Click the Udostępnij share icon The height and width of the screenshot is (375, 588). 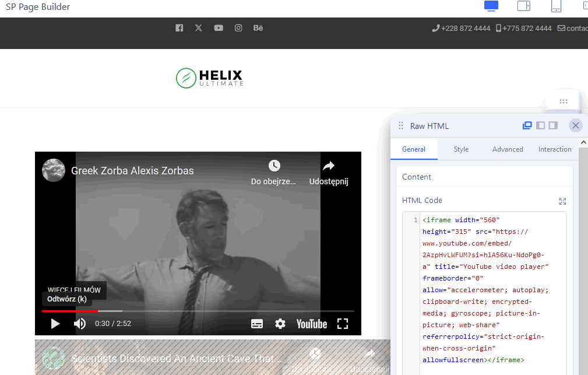coord(328,166)
